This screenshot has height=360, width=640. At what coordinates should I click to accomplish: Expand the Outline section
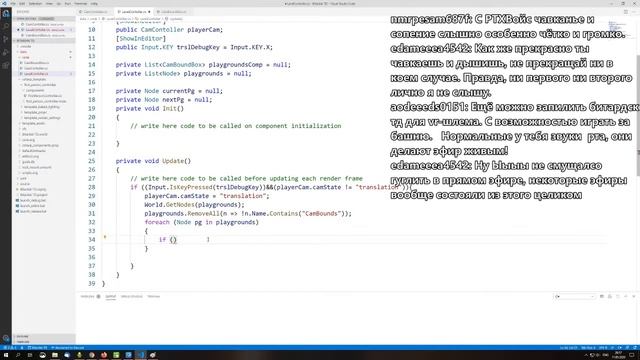pos(44,336)
